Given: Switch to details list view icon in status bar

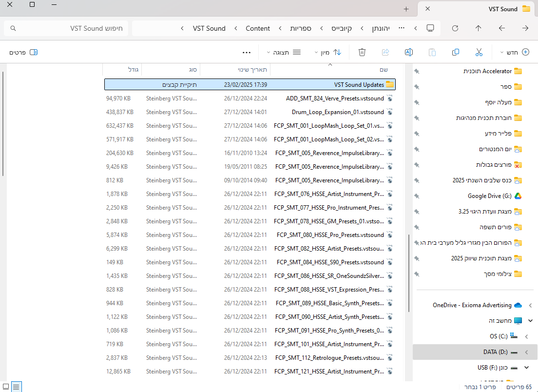Looking at the screenshot, I should tap(16, 387).
